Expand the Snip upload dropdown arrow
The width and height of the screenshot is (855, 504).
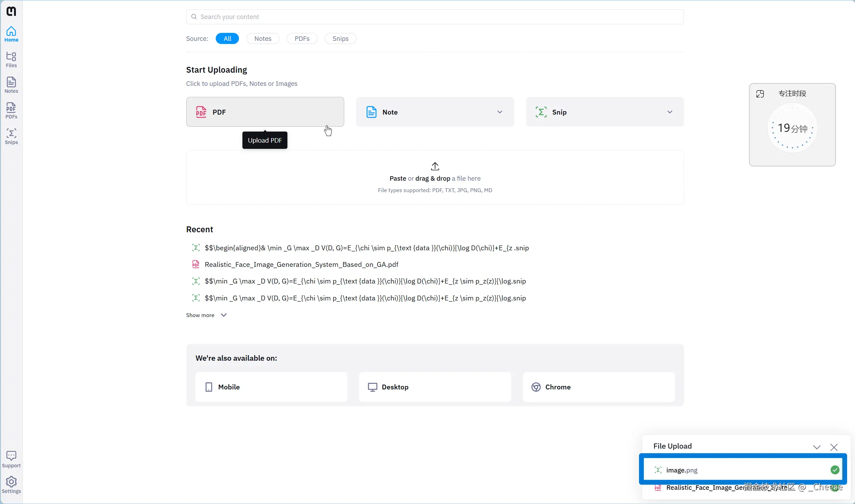point(670,112)
